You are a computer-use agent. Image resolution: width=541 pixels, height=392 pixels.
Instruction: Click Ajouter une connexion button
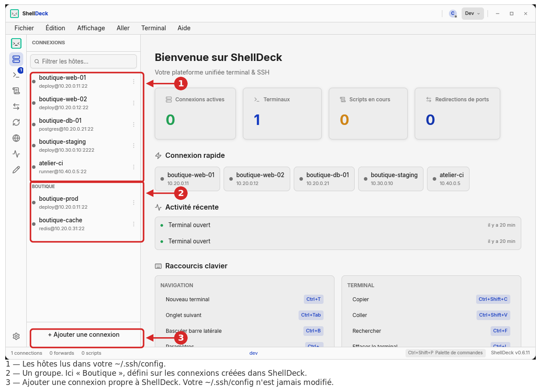(84, 335)
